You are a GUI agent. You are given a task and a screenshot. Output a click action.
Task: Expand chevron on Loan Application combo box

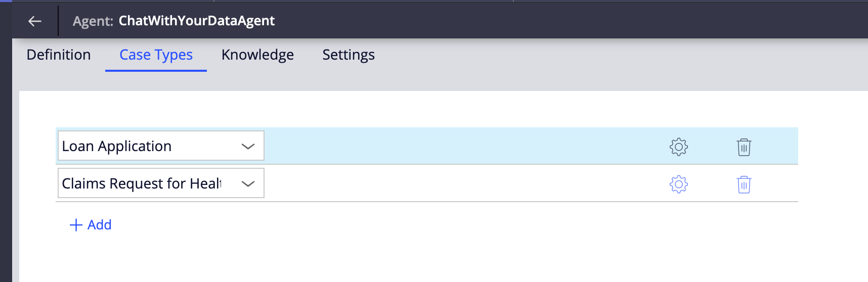click(248, 147)
